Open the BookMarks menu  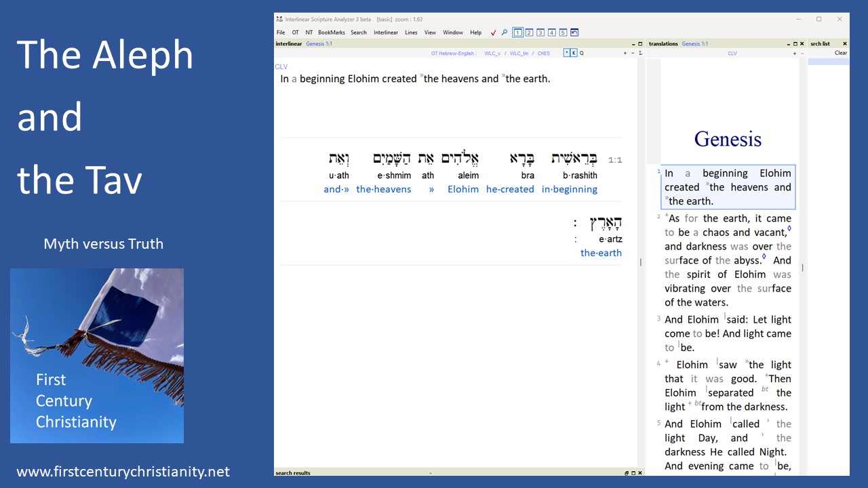(x=331, y=32)
